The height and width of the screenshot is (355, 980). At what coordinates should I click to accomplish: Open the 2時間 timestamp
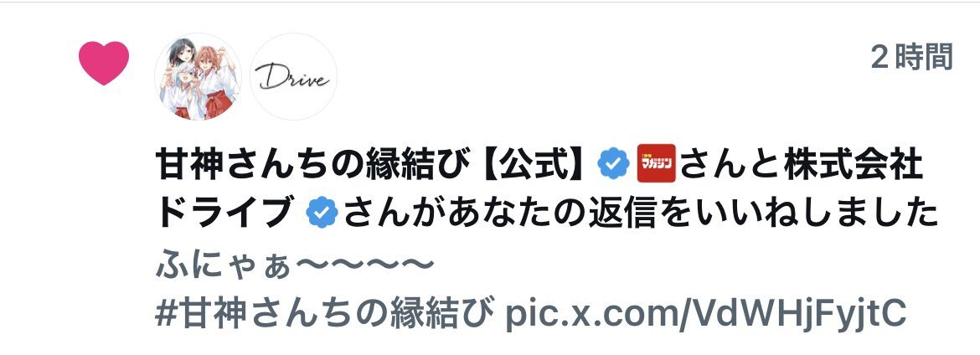coord(912,58)
